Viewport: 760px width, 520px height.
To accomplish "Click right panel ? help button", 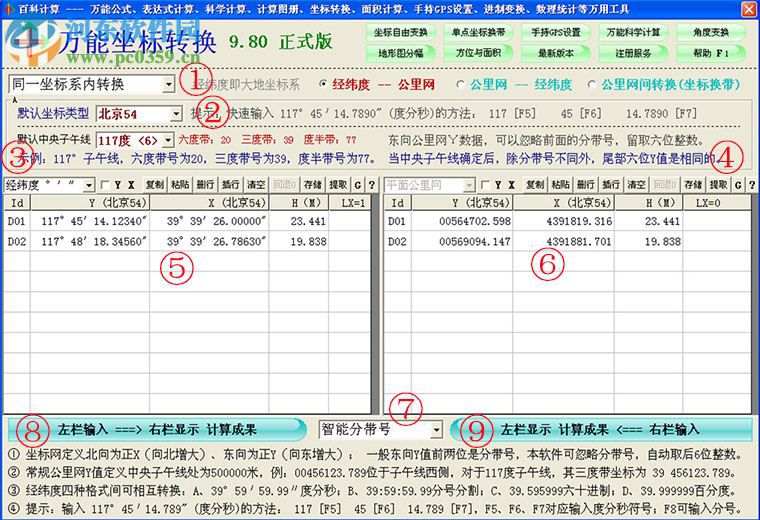I will tap(752, 185).
